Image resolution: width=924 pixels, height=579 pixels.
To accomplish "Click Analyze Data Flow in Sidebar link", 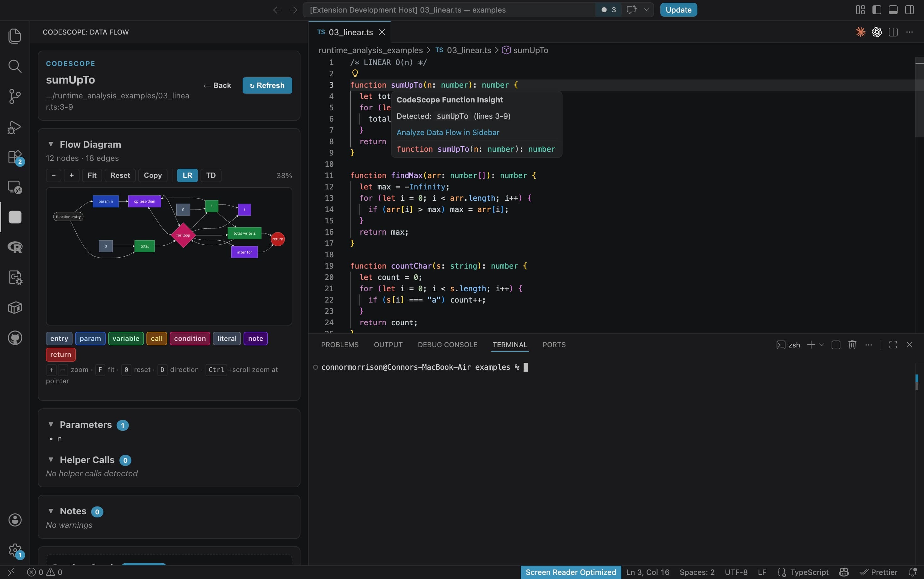I will point(448,133).
